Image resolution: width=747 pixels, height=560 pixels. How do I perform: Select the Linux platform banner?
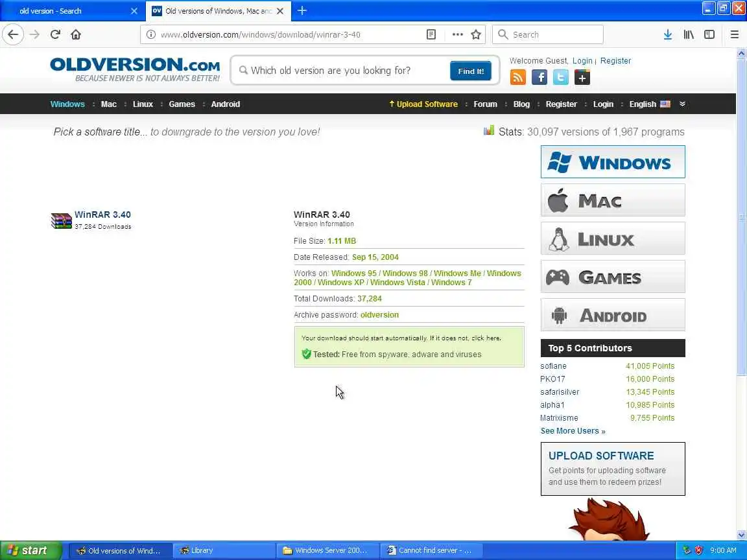click(x=613, y=238)
